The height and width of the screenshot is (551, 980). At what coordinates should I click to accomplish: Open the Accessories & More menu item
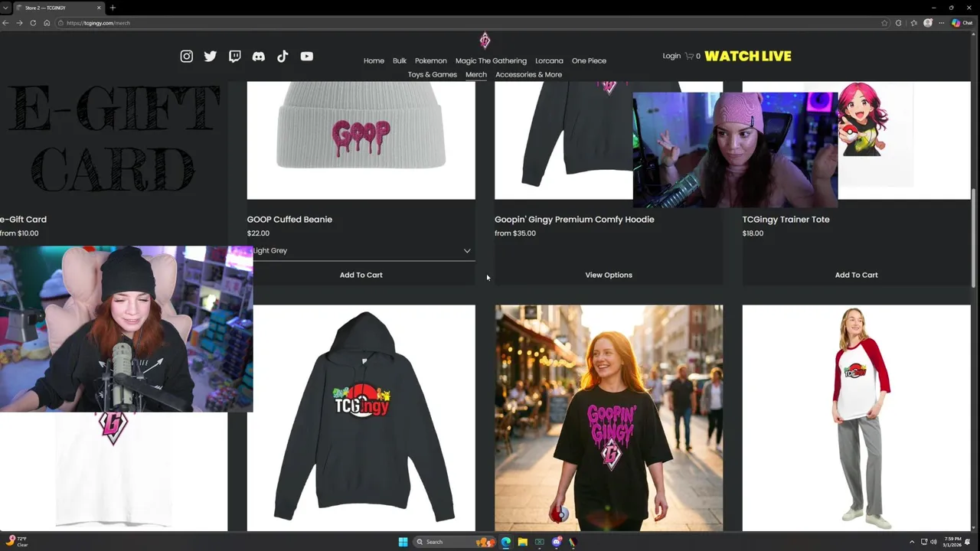tap(528, 74)
